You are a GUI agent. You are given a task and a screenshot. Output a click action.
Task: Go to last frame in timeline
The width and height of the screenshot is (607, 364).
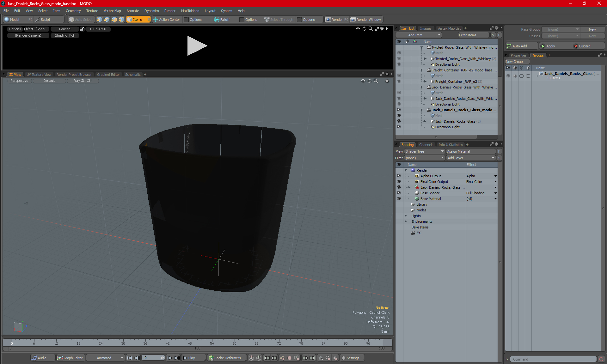pos(177,358)
